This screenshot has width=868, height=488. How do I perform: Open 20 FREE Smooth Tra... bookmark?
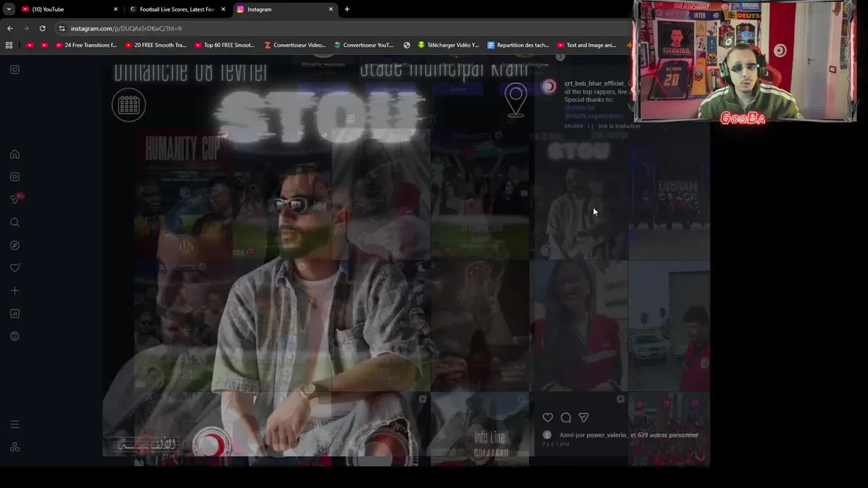click(x=155, y=45)
